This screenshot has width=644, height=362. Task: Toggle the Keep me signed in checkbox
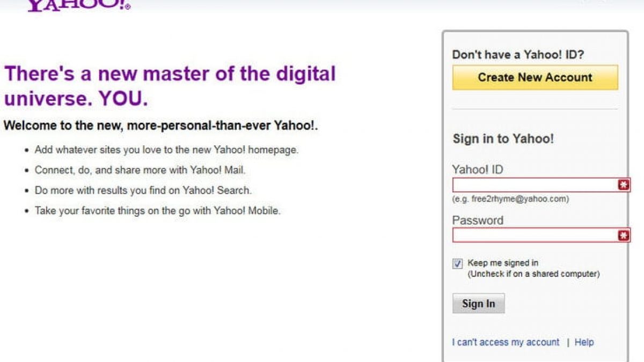(458, 264)
